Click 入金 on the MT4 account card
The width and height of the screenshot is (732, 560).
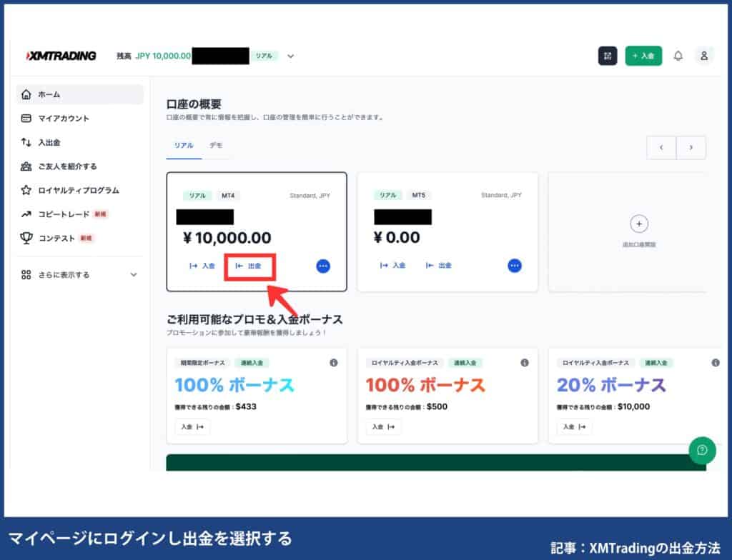202,266
